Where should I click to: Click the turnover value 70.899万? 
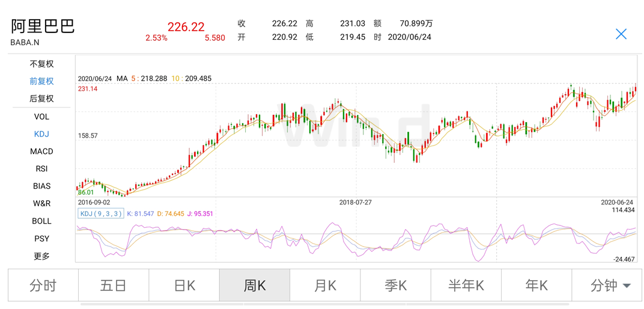tap(416, 24)
